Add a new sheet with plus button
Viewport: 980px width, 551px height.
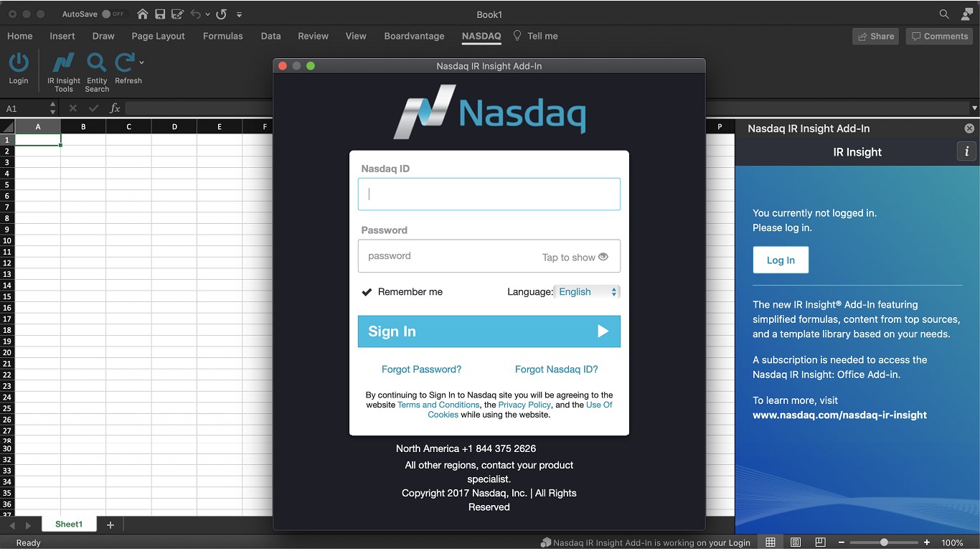(x=110, y=525)
